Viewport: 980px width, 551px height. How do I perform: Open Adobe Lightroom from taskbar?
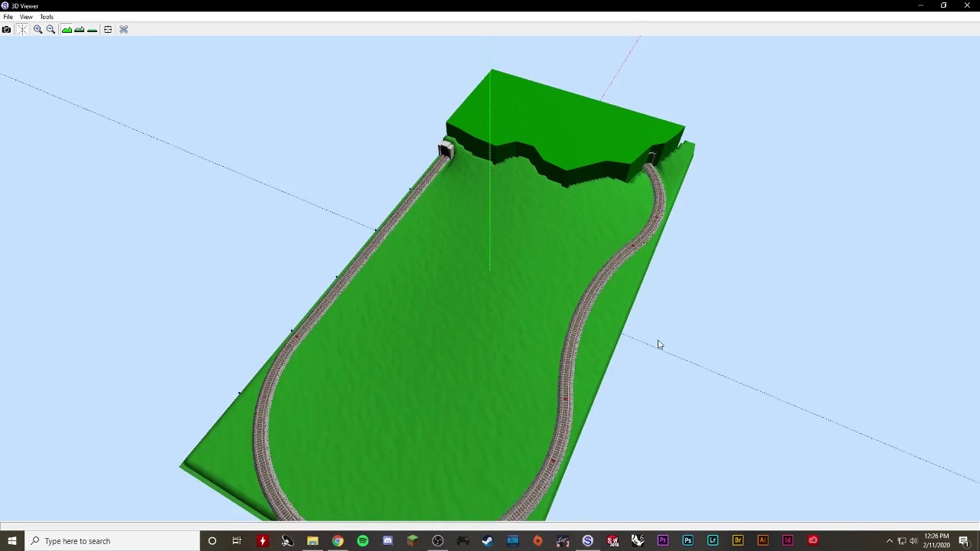coord(713,541)
